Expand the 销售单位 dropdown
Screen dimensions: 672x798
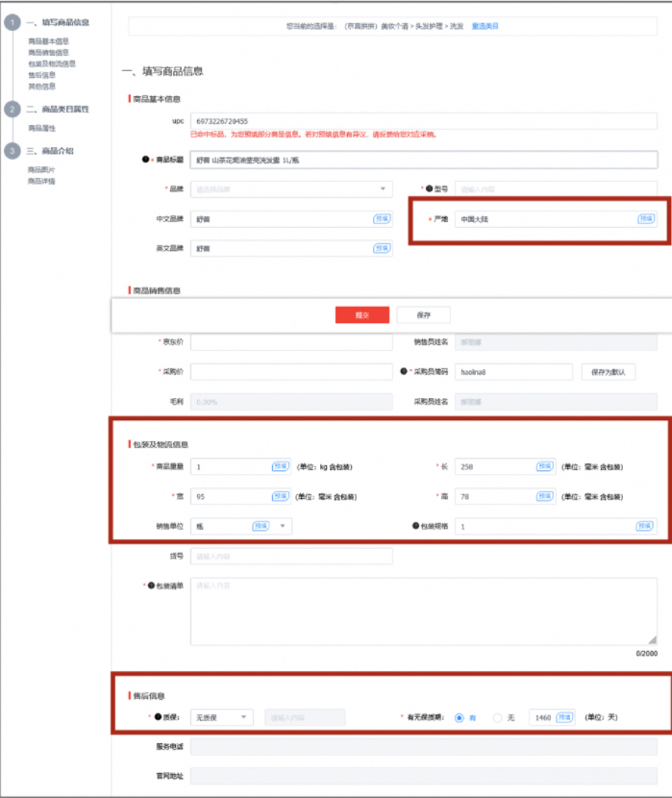click(x=282, y=526)
